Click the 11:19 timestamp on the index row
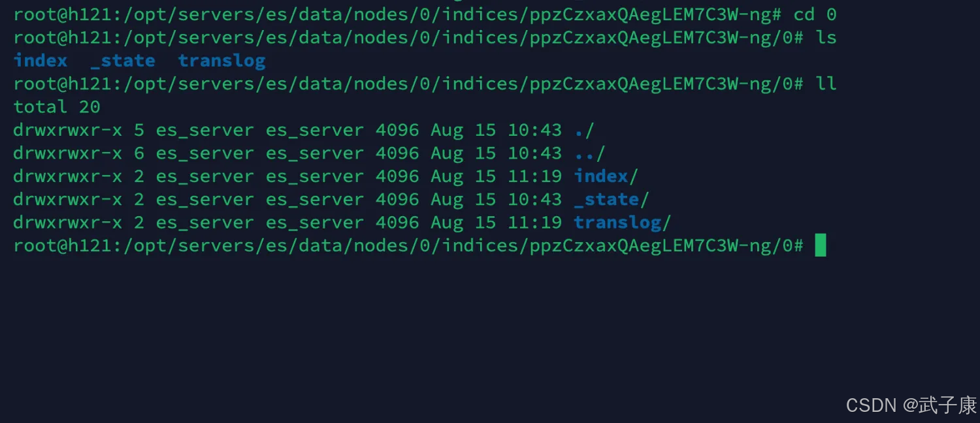The height and width of the screenshot is (423, 980). coord(534,176)
